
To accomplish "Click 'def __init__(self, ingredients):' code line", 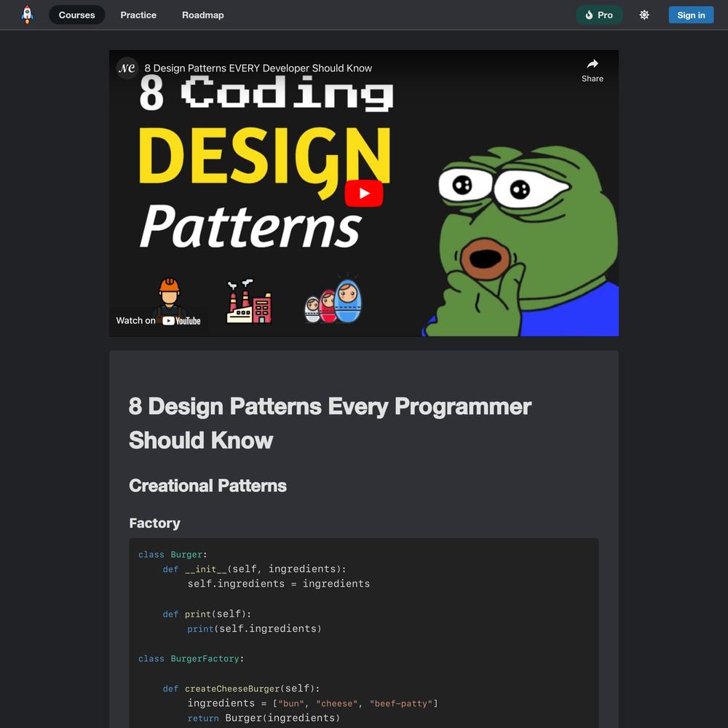I will 254,569.
